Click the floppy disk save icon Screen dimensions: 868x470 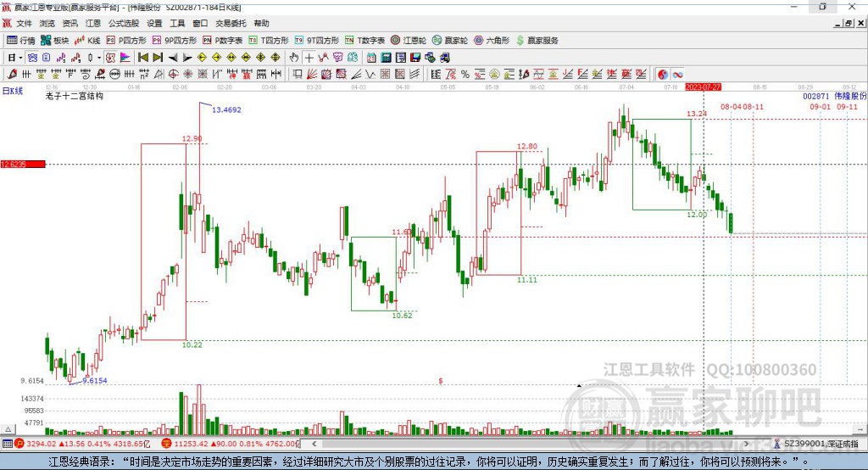coord(415,58)
